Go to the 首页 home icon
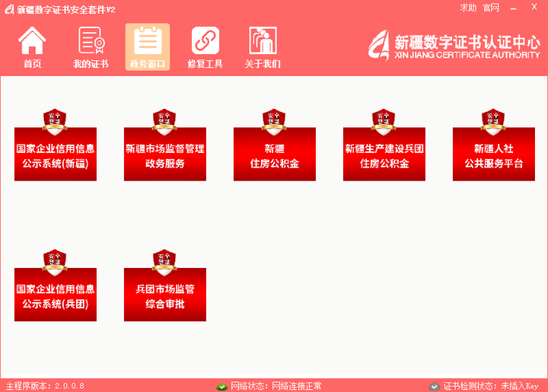 pyautogui.click(x=32, y=40)
